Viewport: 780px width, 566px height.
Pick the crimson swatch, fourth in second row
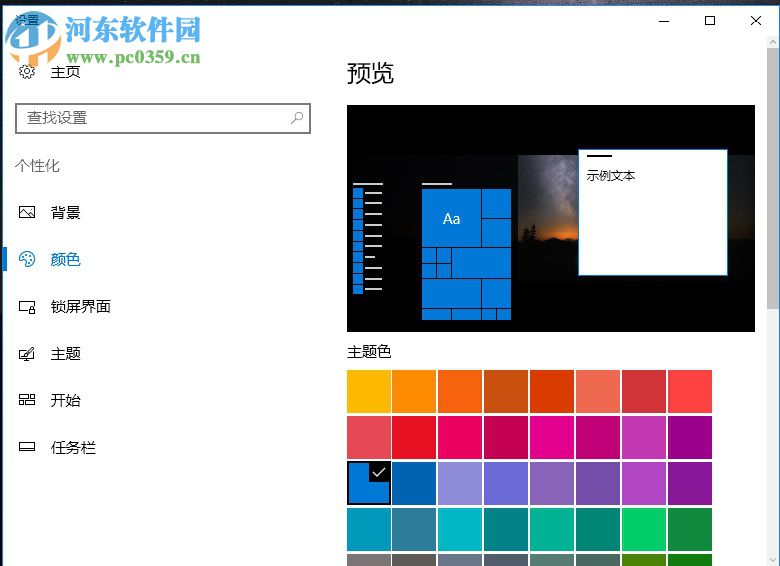pyautogui.click(x=506, y=437)
